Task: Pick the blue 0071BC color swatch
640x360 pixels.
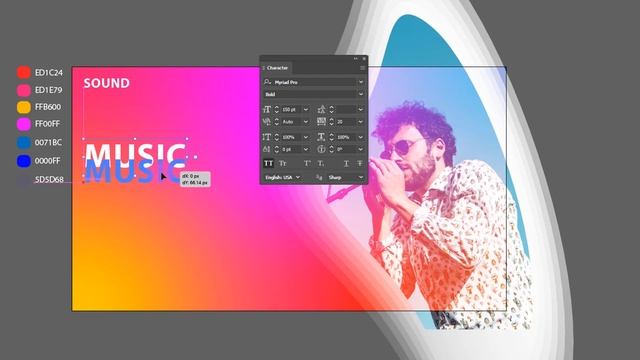Action: pos(24,142)
